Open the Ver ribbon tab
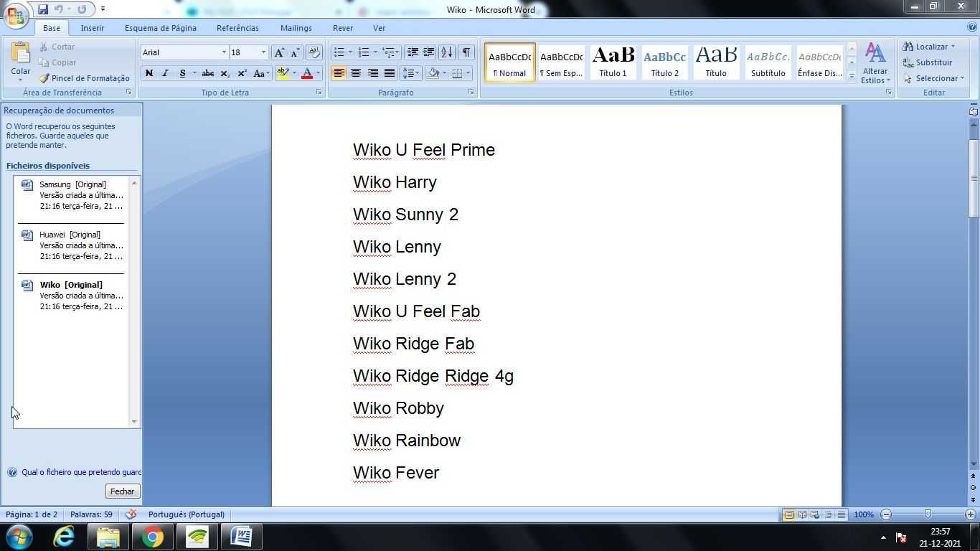980x551 pixels. point(379,28)
